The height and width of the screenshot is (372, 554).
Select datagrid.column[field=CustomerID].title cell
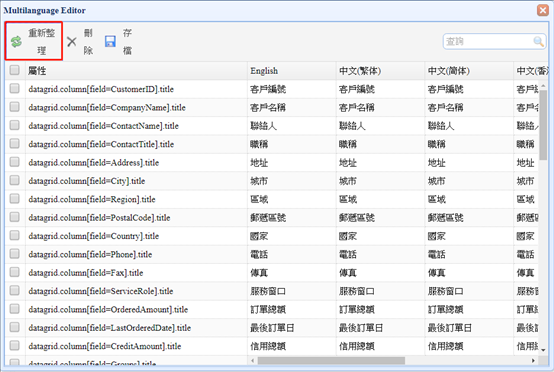click(136, 89)
